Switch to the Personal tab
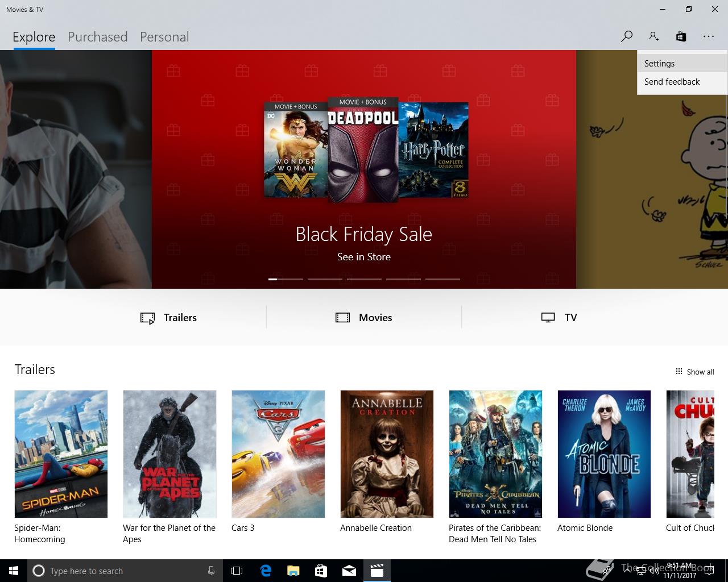The height and width of the screenshot is (582, 728). pyautogui.click(x=164, y=37)
